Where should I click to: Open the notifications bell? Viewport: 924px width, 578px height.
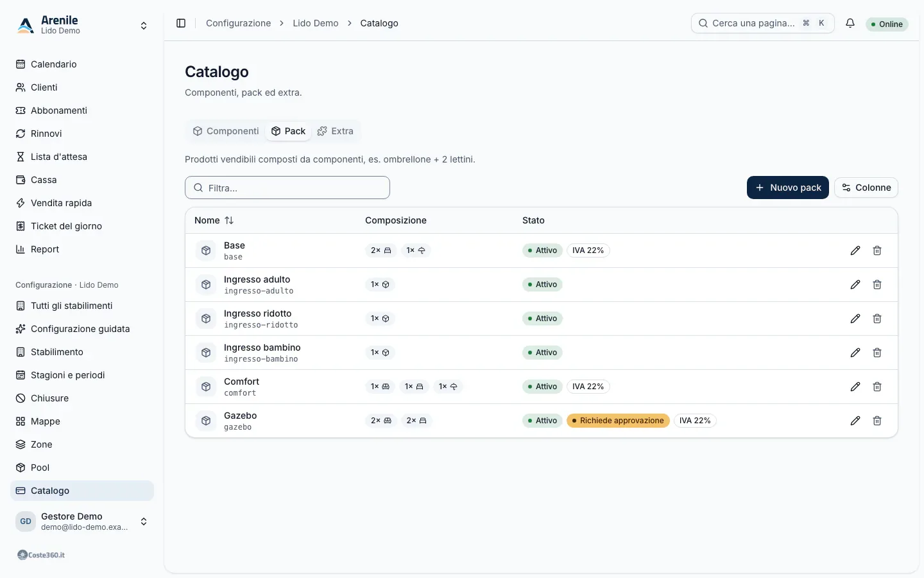pyautogui.click(x=850, y=23)
